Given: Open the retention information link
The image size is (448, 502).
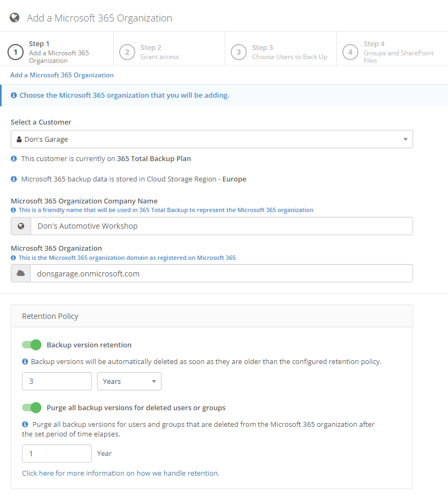Looking at the screenshot, I should pos(121,473).
